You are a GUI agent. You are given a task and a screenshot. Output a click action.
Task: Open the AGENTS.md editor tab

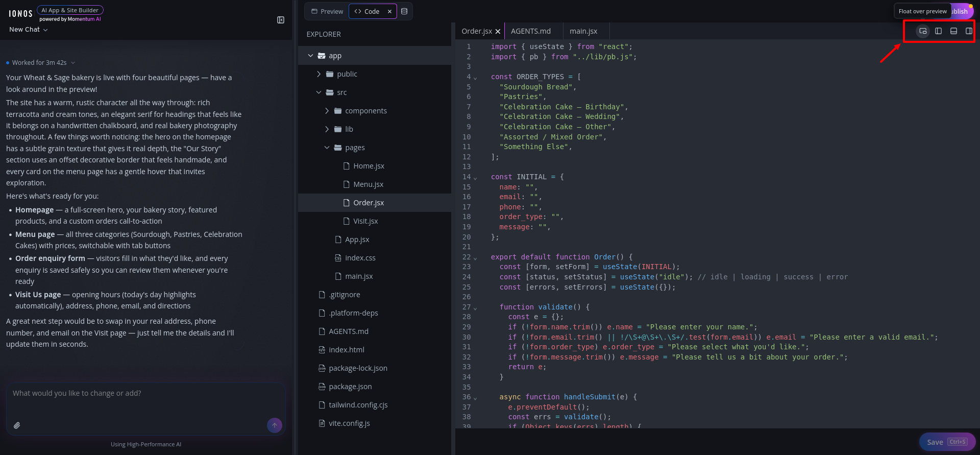point(531,31)
